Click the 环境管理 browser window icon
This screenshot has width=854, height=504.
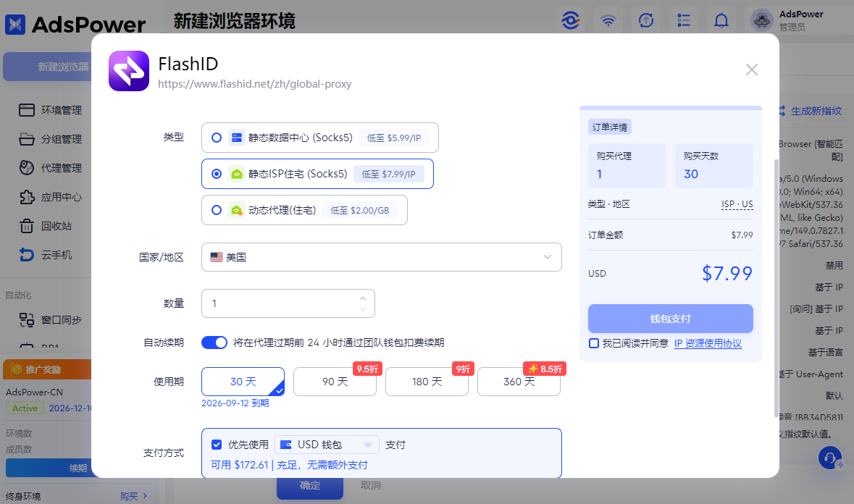click(27, 110)
